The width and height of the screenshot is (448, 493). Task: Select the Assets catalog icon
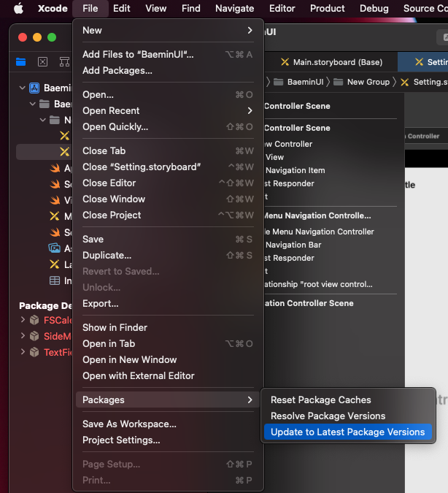tap(54, 248)
